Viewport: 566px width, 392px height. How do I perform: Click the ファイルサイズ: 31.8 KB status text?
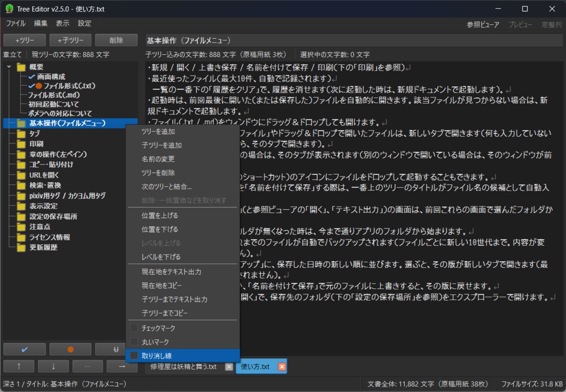(x=532, y=384)
